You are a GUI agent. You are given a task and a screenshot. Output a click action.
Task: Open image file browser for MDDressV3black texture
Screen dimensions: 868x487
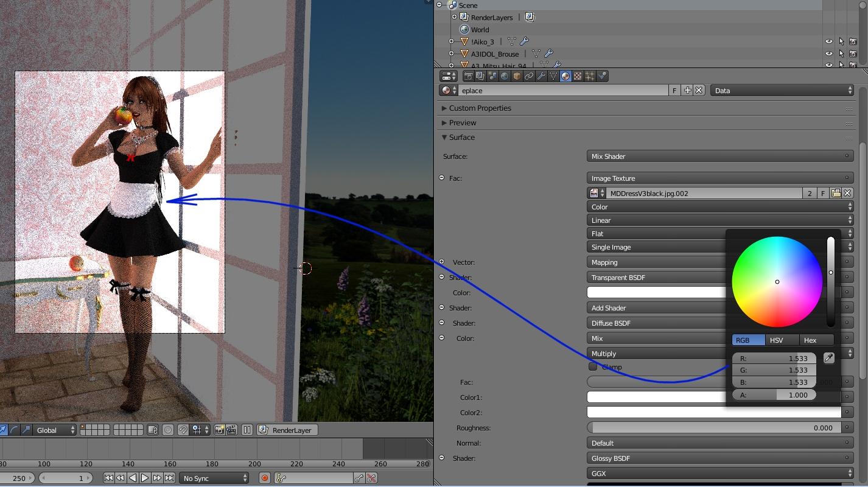click(x=836, y=193)
